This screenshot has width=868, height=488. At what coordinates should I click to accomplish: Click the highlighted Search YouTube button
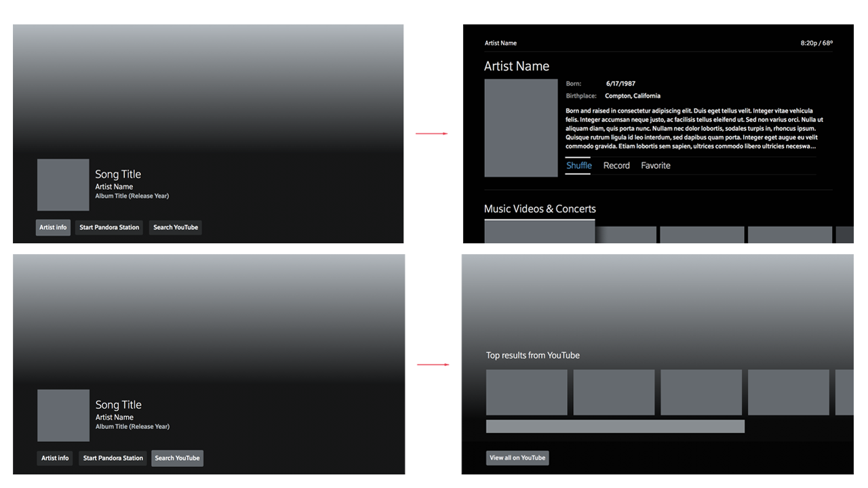pos(177,458)
